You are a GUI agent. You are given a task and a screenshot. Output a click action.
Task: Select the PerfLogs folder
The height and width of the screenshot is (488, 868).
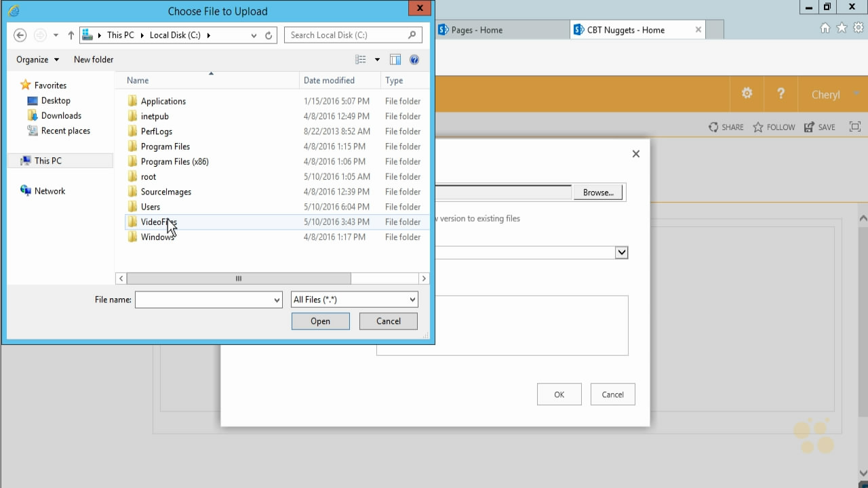157,131
